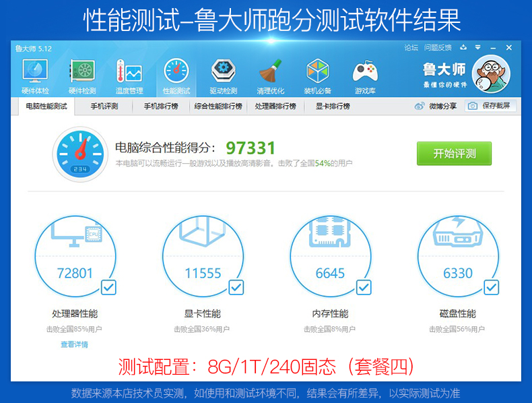The width and height of the screenshot is (532, 403).
Task: Click the overall score 97331
Action: 251,148
